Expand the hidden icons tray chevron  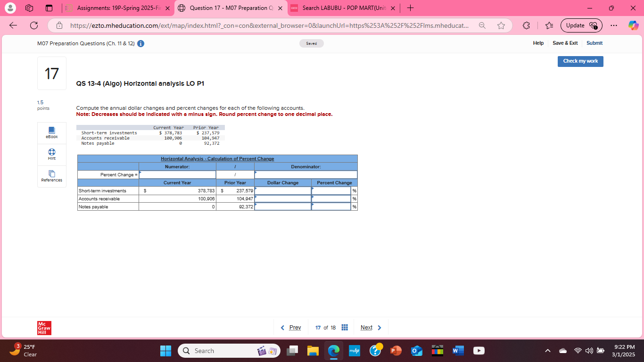coord(548,351)
